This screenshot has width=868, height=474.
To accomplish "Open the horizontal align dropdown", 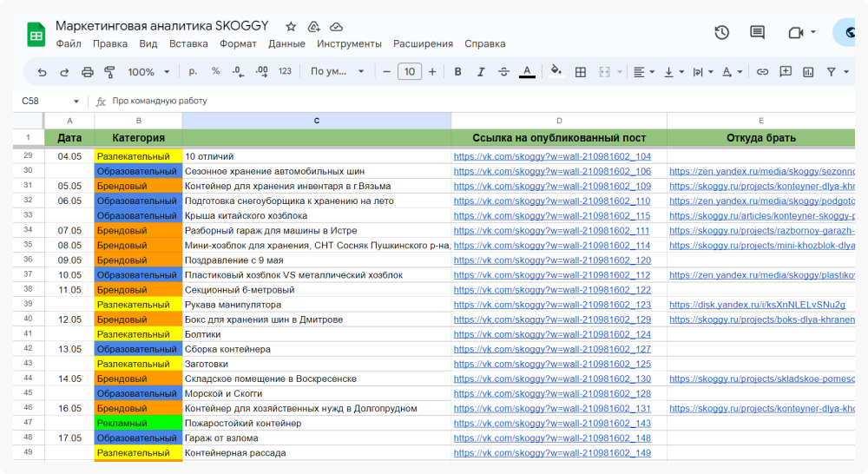I will (643, 72).
